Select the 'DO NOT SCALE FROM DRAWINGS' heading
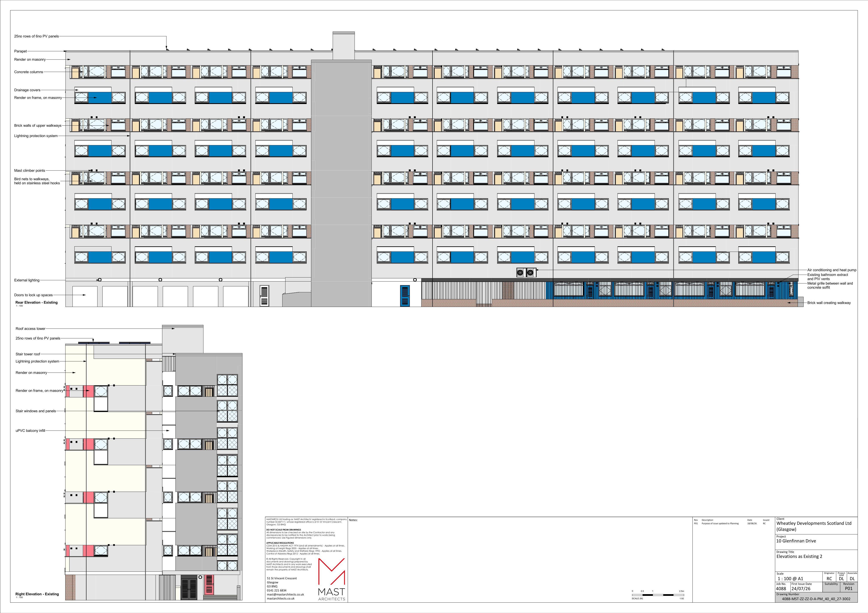The image size is (868, 613). click(284, 530)
